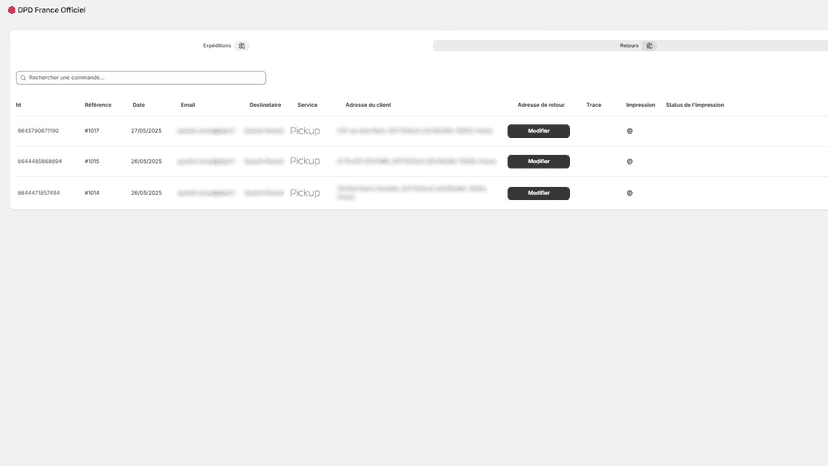Click reference #1015 in the table
The width and height of the screenshot is (828, 466).
point(92,161)
